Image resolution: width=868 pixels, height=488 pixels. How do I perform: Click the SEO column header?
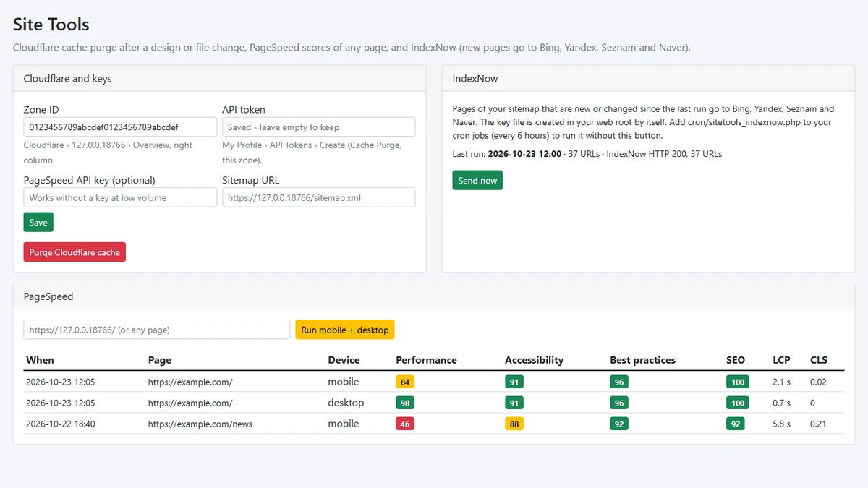[x=736, y=360]
